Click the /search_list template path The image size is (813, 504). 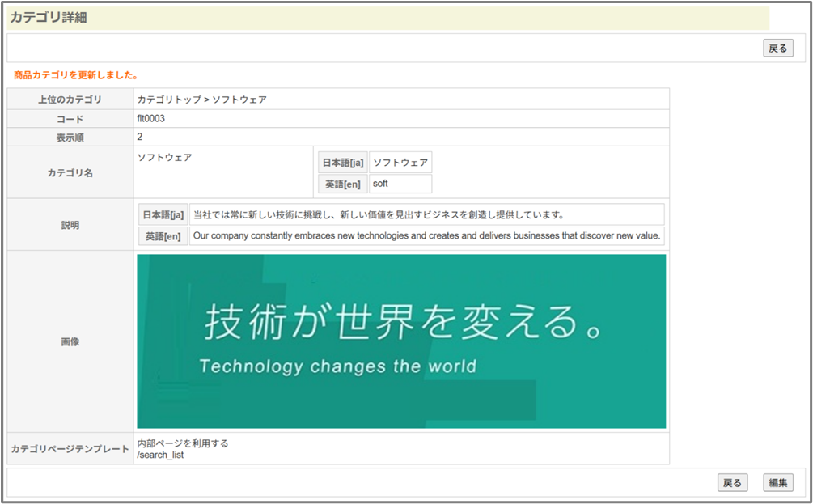tap(160, 455)
